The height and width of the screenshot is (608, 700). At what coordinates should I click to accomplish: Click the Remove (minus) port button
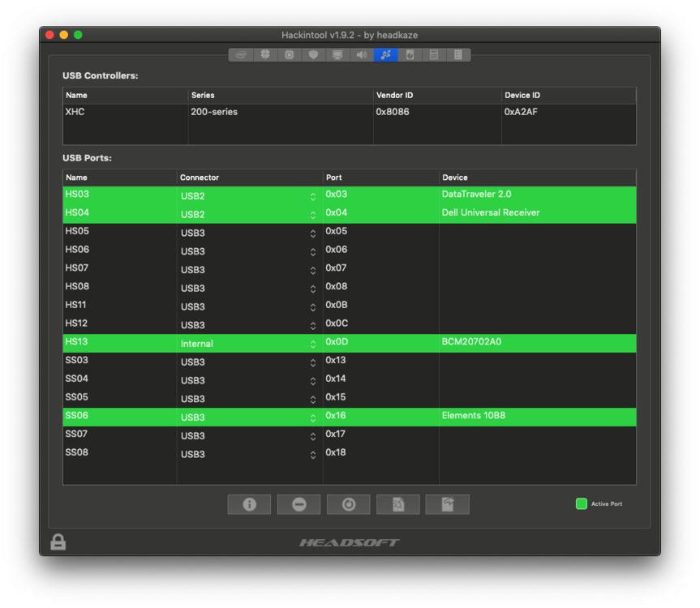298,504
